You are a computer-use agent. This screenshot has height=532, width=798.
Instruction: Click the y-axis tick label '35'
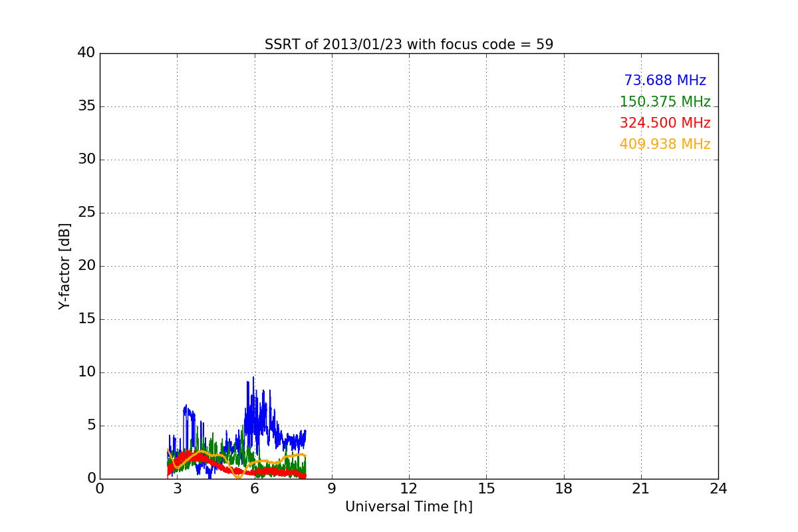[86, 106]
